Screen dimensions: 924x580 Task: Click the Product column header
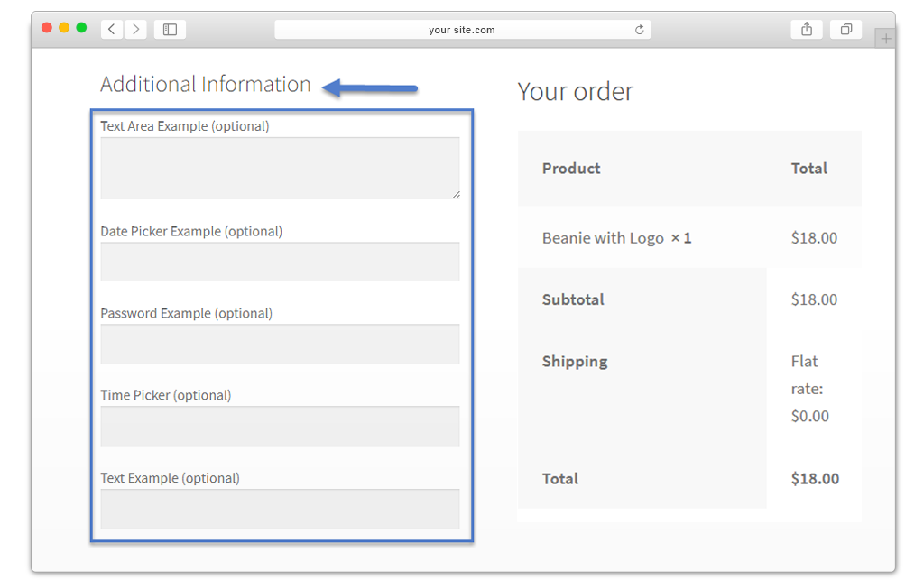pyautogui.click(x=571, y=169)
